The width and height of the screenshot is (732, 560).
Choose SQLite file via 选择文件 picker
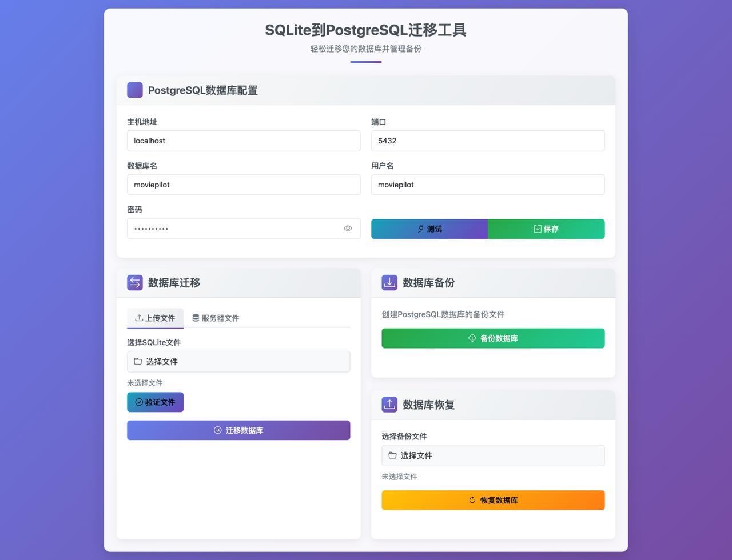[x=238, y=362]
